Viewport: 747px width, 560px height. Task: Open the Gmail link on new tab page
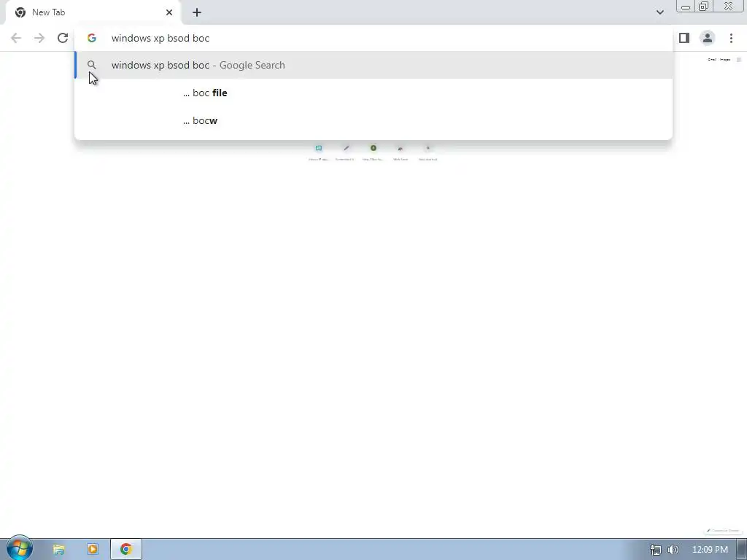[712, 60]
